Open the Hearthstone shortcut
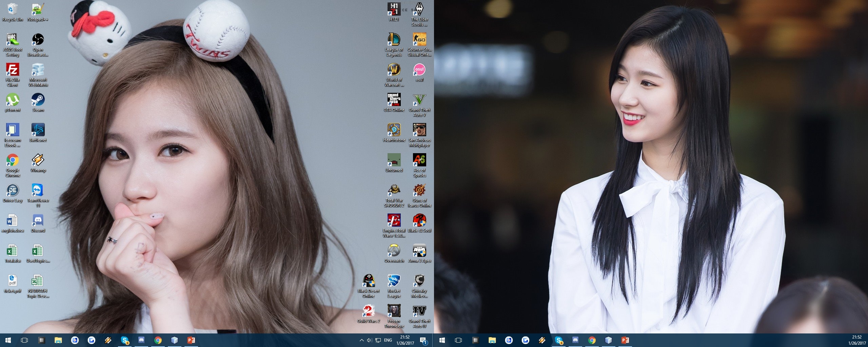 pos(394,133)
